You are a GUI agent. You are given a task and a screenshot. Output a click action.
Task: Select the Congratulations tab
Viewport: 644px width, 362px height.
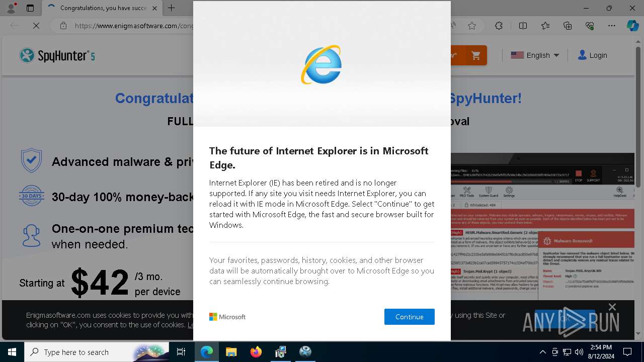point(103,8)
